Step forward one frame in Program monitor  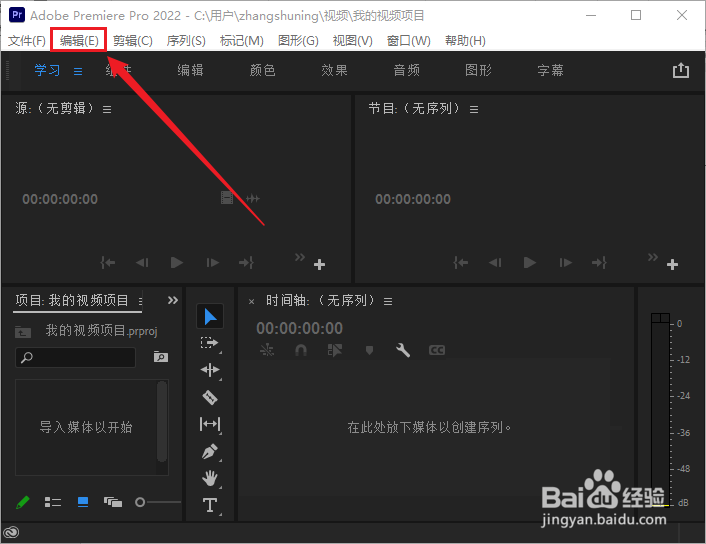pos(566,262)
